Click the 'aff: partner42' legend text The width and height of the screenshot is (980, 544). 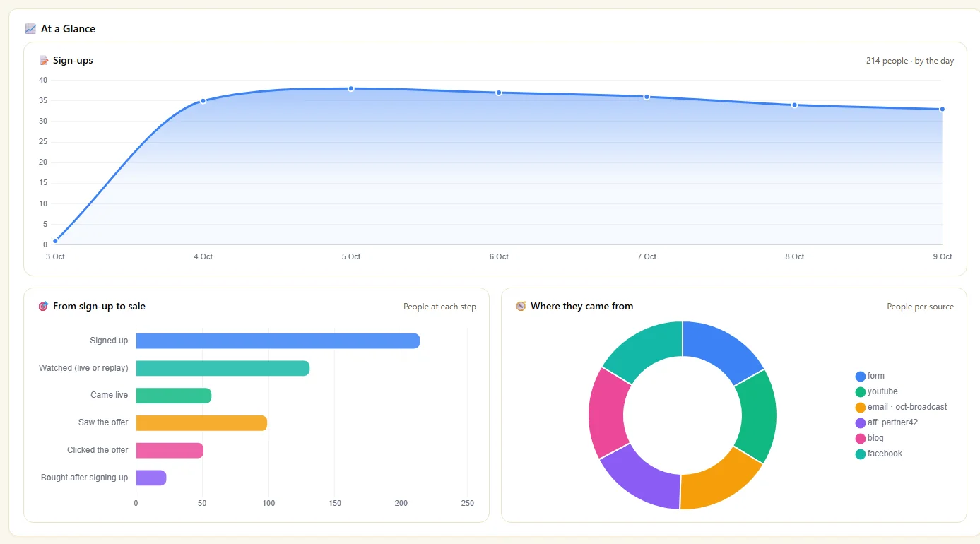click(892, 423)
